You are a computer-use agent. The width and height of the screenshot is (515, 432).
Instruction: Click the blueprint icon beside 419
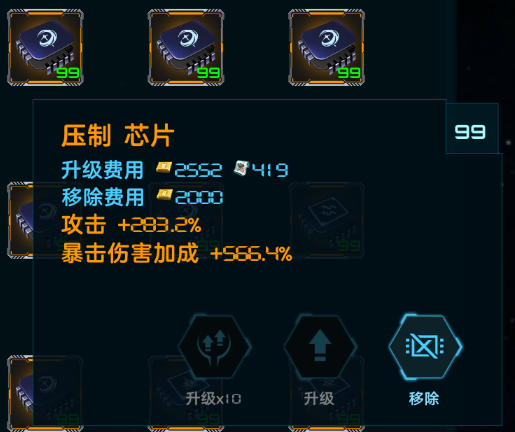coord(241,168)
